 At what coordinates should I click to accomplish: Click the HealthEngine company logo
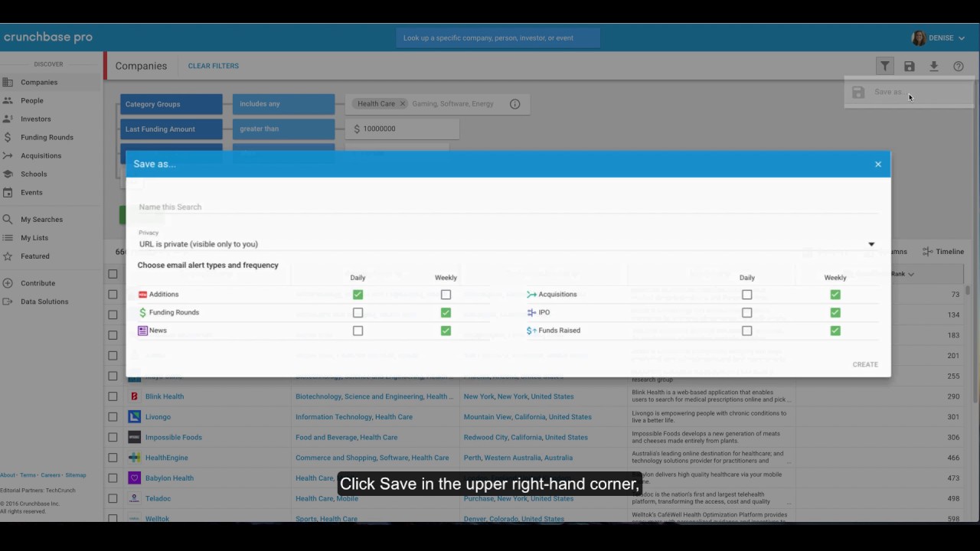(134, 458)
